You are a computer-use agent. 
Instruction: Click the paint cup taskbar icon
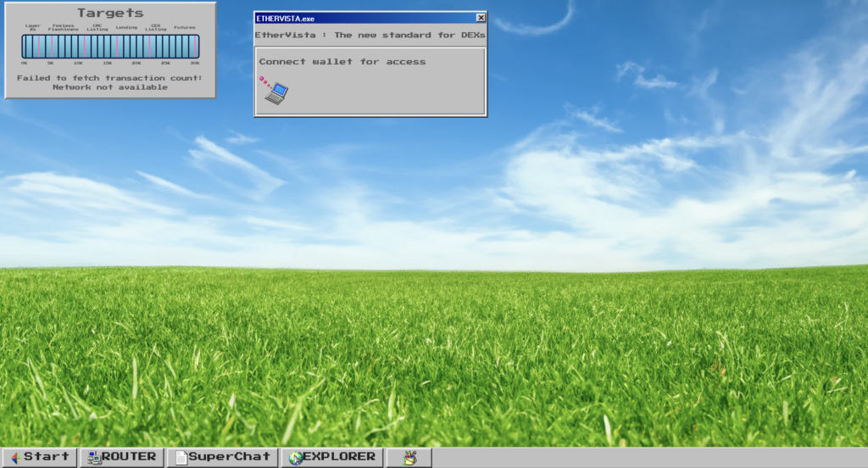[x=409, y=458]
